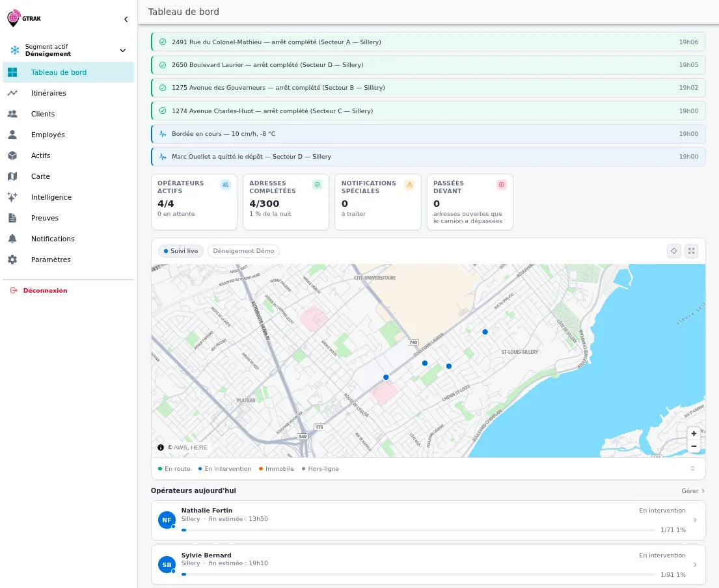Click the En route legend entry
Screen dimensions: 719x588
click(x=174, y=469)
